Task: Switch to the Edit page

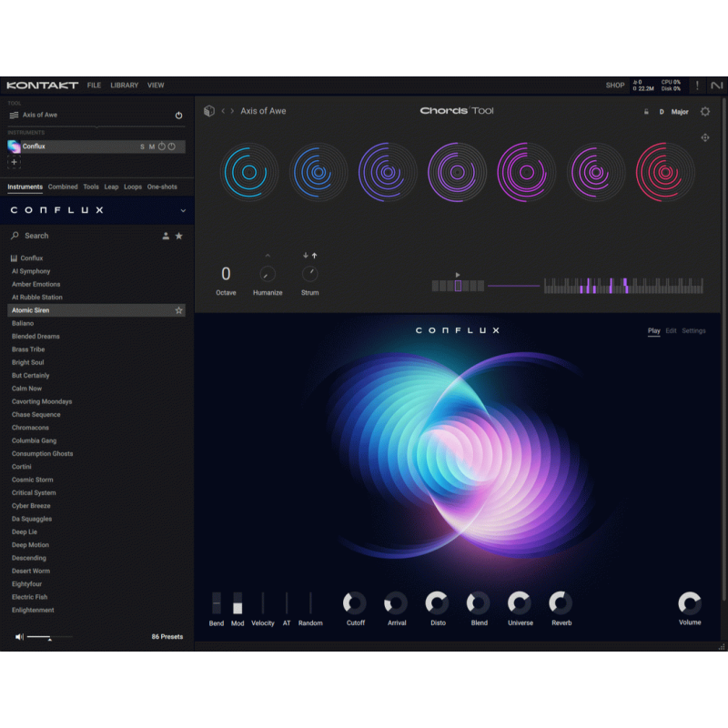Action: pos(671,331)
